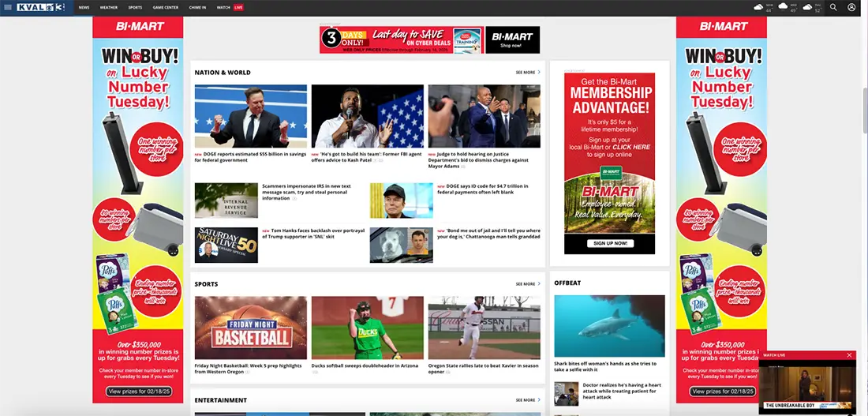Read DOGE $55 billion savings headline
The image size is (868, 416).
click(250, 157)
